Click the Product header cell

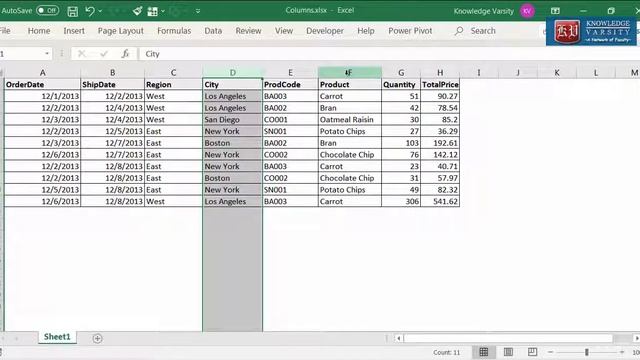click(x=350, y=84)
